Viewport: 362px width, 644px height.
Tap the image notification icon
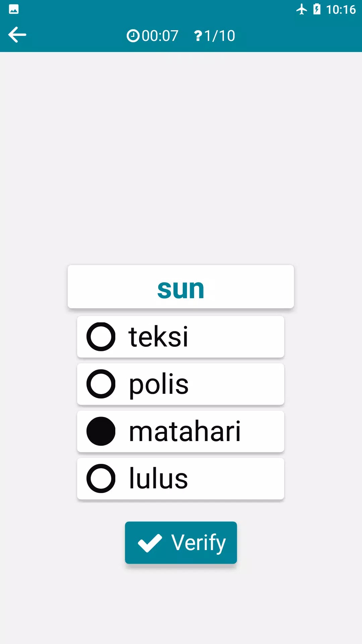point(14,9)
